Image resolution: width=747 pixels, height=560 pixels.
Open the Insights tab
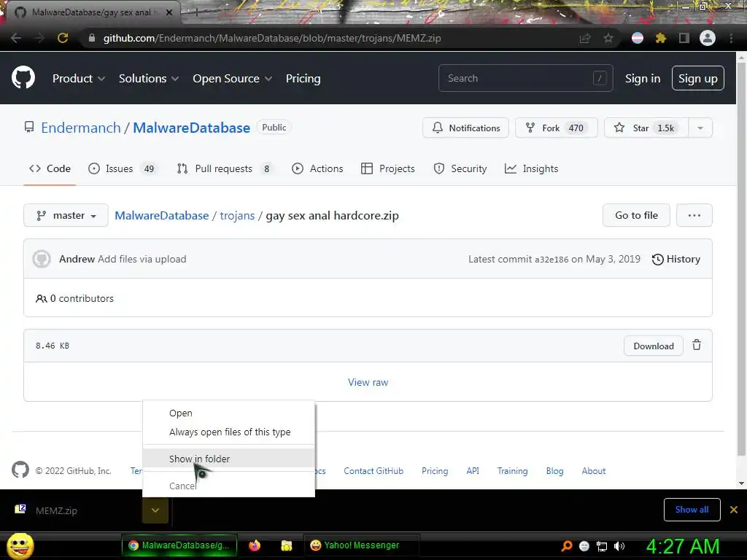[x=531, y=168]
